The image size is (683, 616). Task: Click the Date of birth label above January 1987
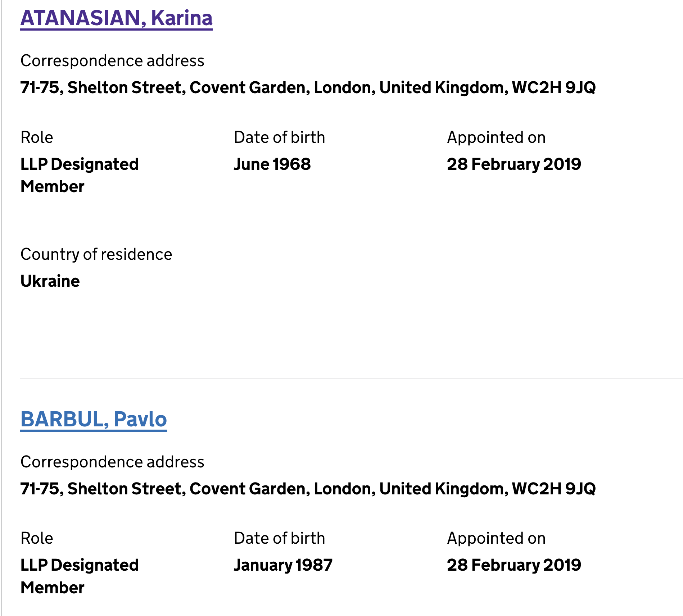279,538
